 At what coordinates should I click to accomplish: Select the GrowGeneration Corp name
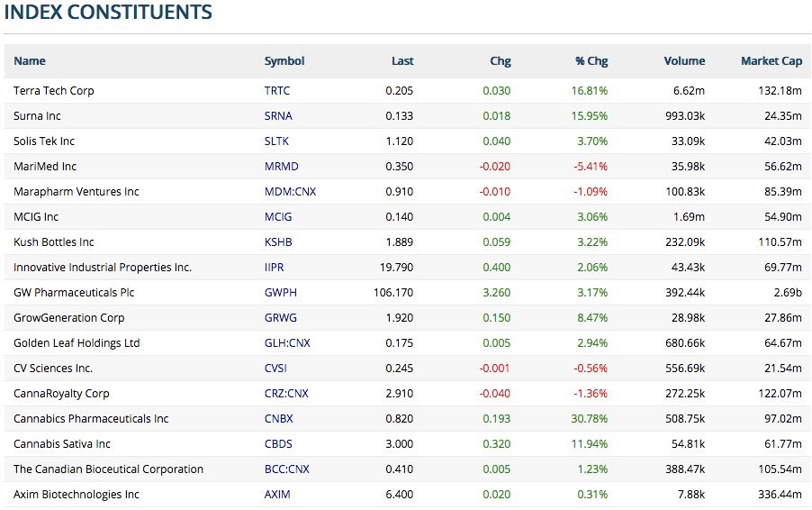coord(69,318)
